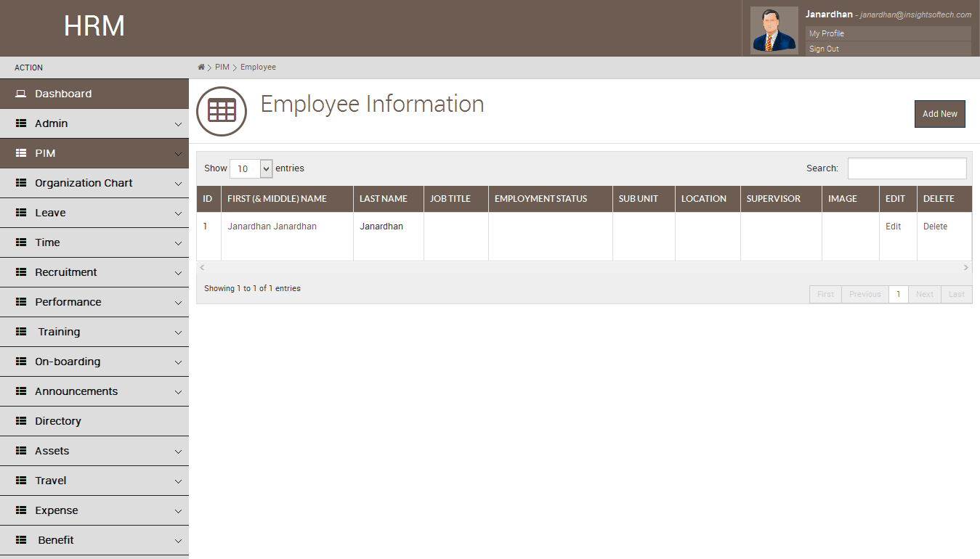980x559 pixels.
Task: Click the Admin menu icon
Action: click(x=22, y=123)
